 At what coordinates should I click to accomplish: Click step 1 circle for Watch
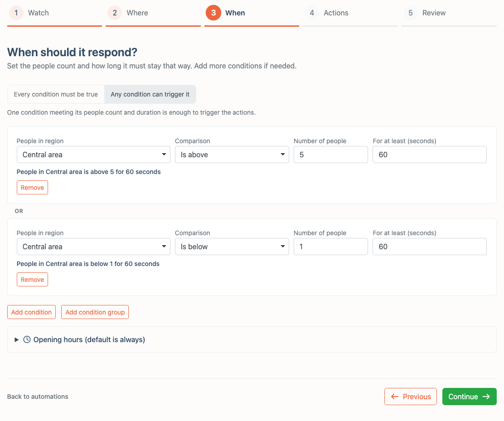click(16, 13)
